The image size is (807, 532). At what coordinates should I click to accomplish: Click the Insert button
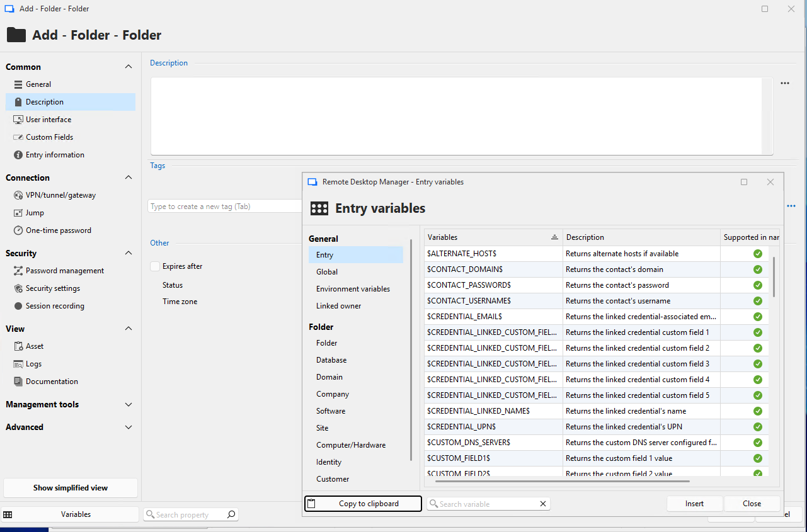pos(695,504)
